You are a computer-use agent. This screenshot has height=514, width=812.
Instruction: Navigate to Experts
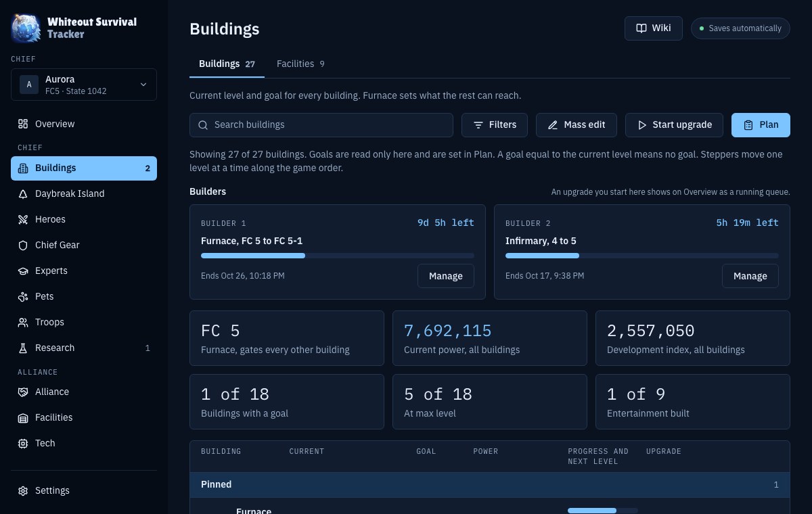[x=84, y=271]
